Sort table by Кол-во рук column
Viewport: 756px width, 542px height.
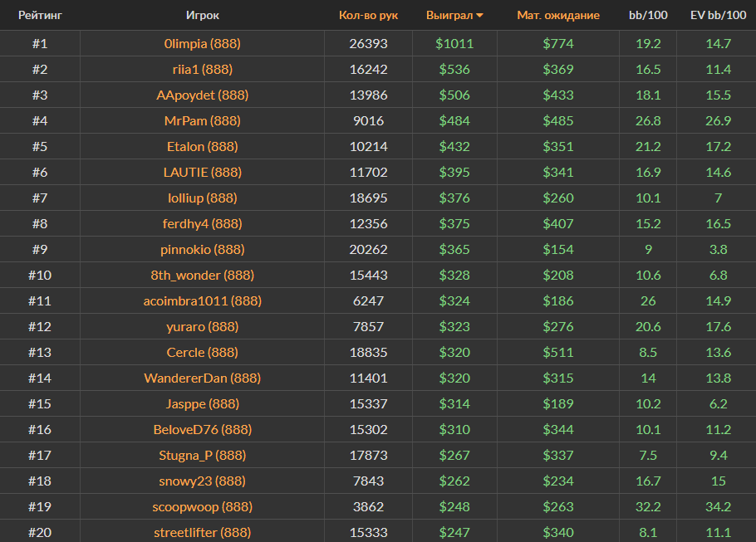368,15
